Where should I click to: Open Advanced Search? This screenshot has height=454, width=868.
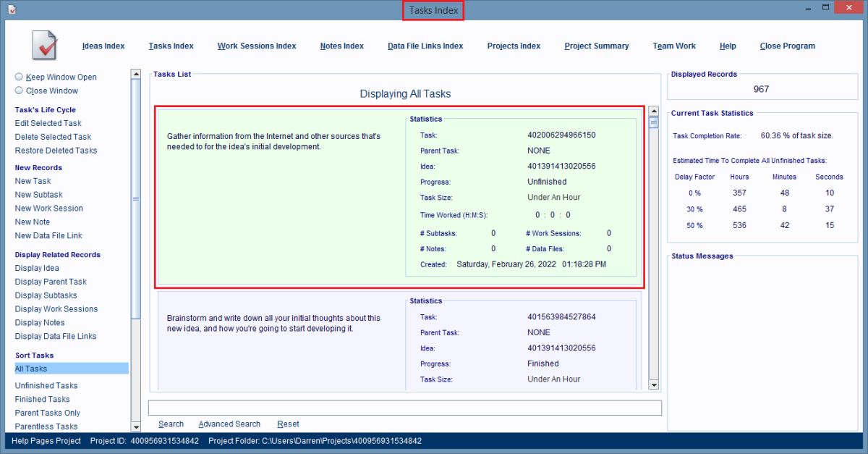229,424
